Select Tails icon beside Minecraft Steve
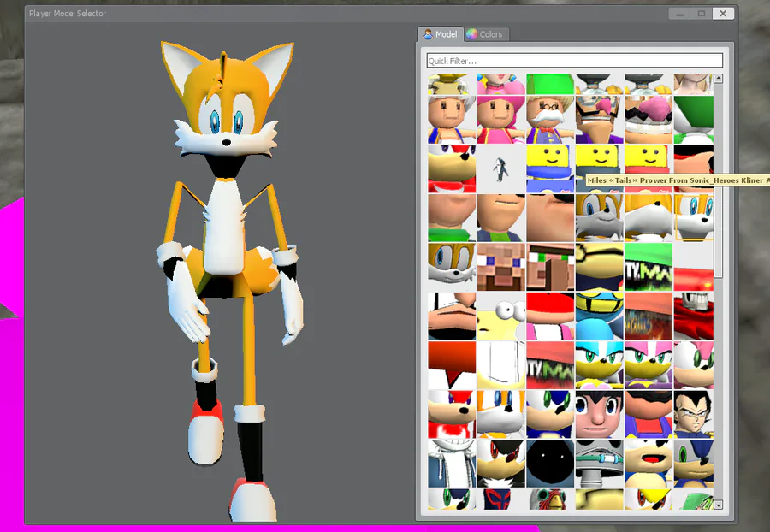 click(x=452, y=267)
